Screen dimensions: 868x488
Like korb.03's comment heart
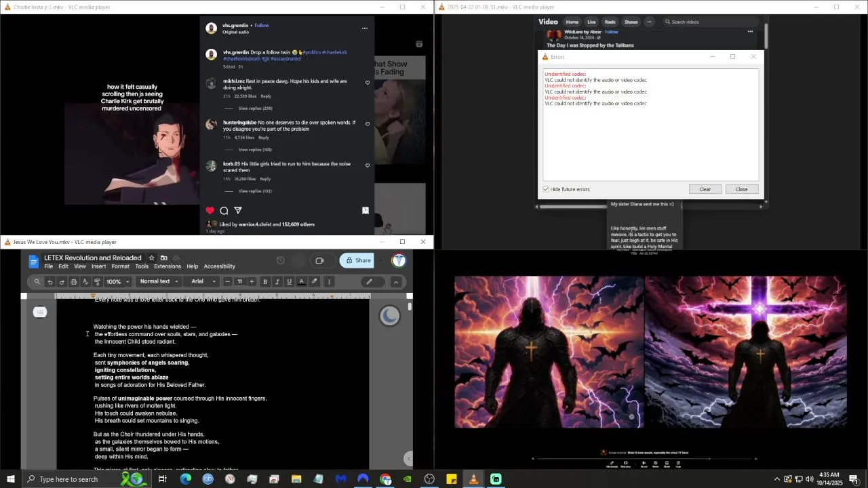(368, 165)
